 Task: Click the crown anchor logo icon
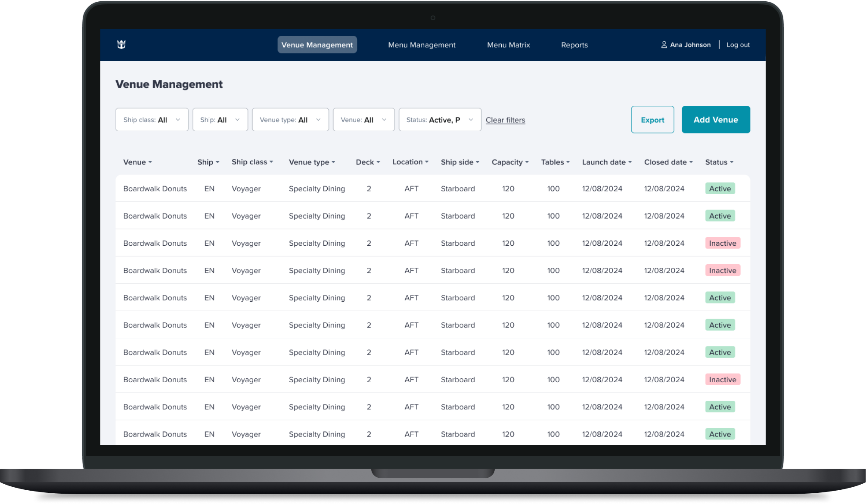coord(121,44)
